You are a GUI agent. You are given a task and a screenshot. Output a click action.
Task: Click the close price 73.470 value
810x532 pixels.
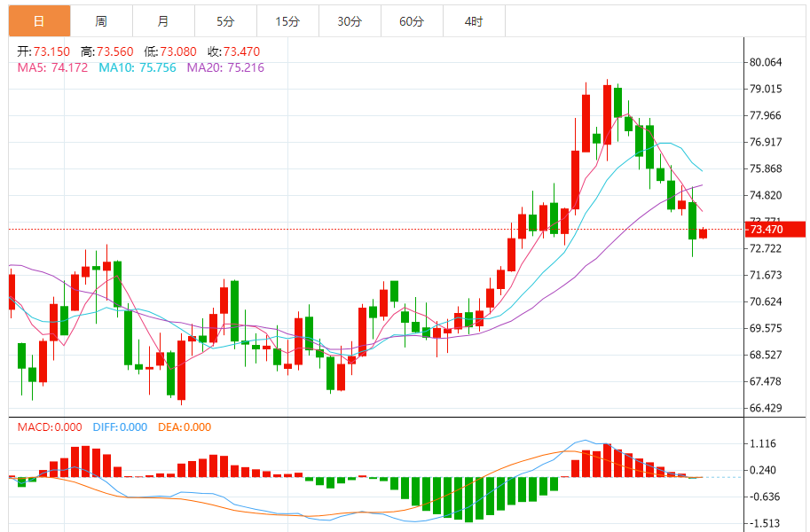(242, 51)
